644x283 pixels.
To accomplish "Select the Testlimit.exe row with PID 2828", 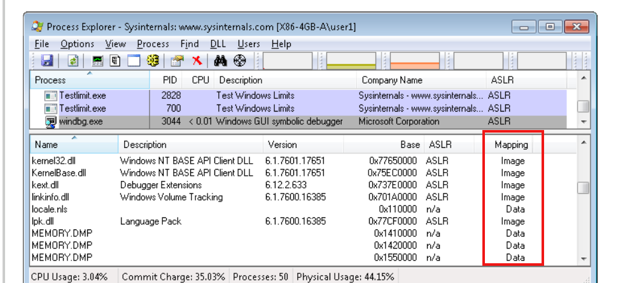I will [298, 96].
